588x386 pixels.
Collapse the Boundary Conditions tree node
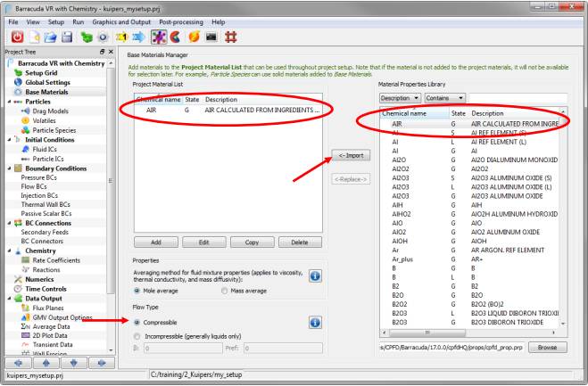pos(6,168)
